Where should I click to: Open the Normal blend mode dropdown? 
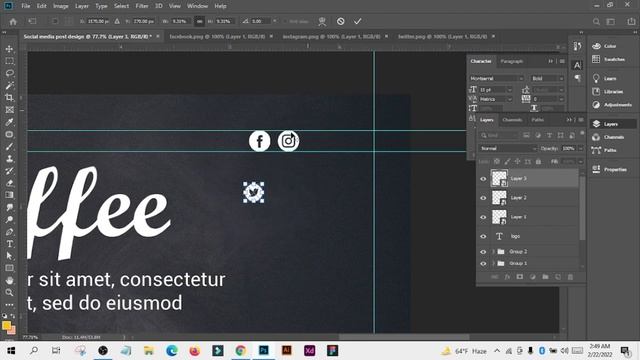tap(508, 149)
